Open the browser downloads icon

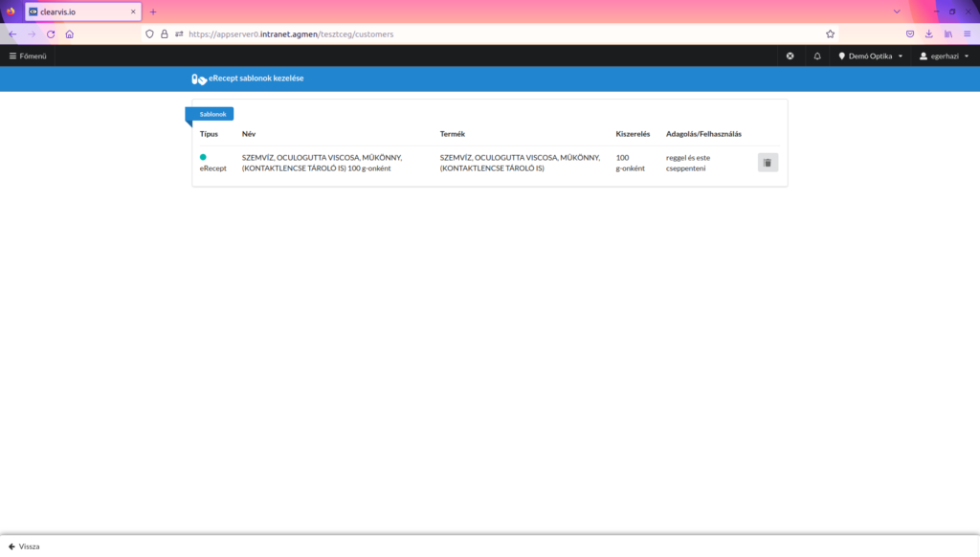pos(929,34)
